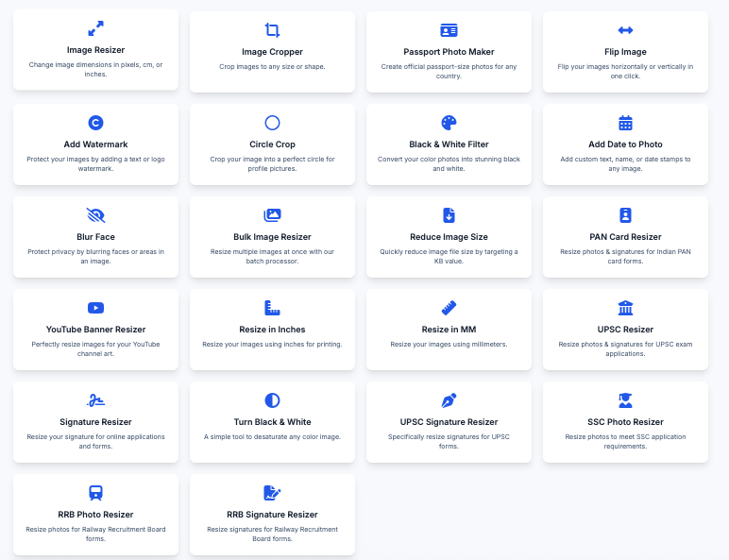Image resolution: width=729 pixels, height=560 pixels.
Task: Click the Black & White Filter palette icon
Action: (449, 123)
